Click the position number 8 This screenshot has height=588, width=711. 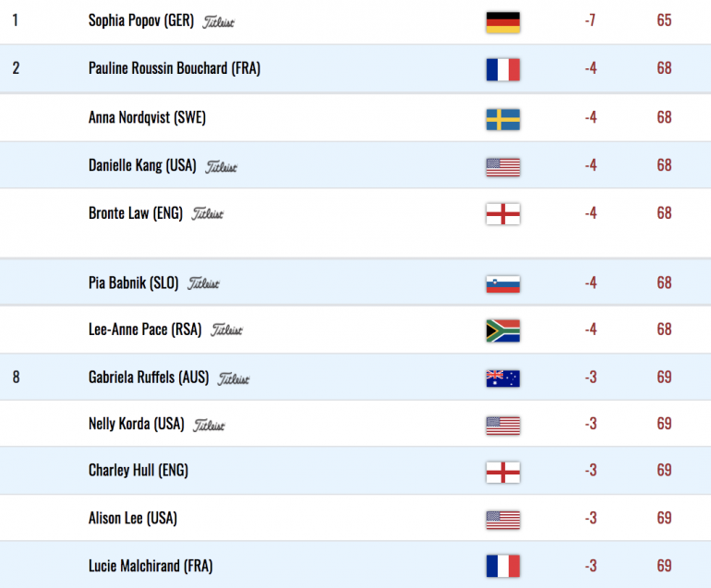pyautogui.click(x=17, y=377)
